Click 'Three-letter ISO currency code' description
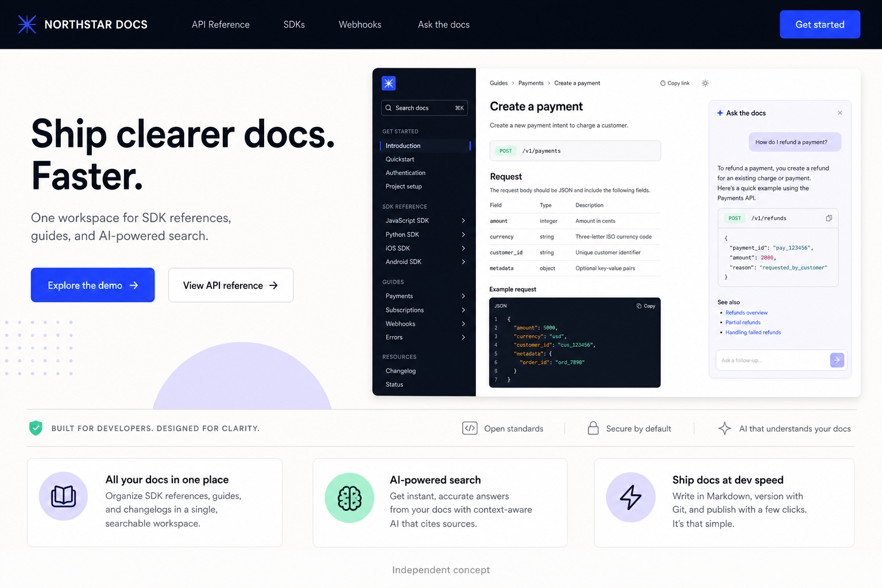The width and height of the screenshot is (882, 588). (x=613, y=237)
